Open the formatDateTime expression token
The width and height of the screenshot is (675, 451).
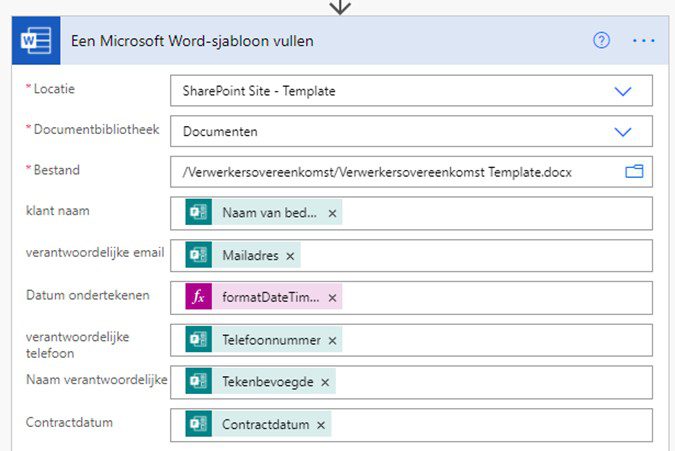(x=271, y=297)
